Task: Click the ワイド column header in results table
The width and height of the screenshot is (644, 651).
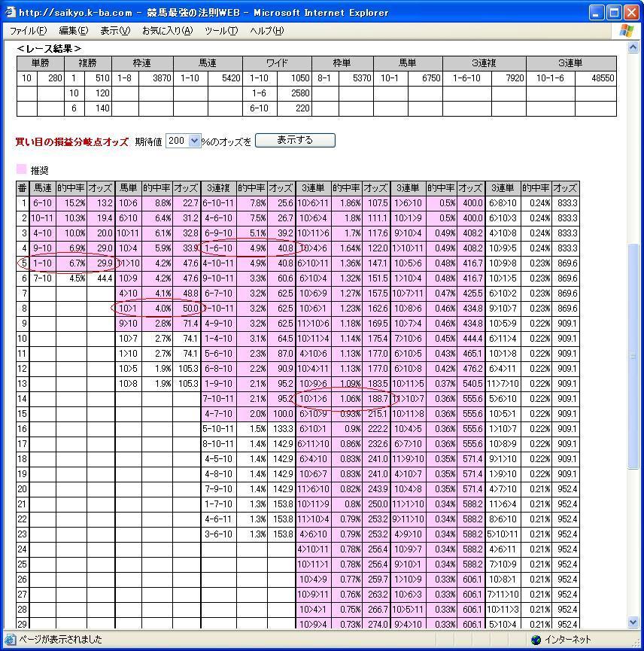Action: [x=277, y=63]
